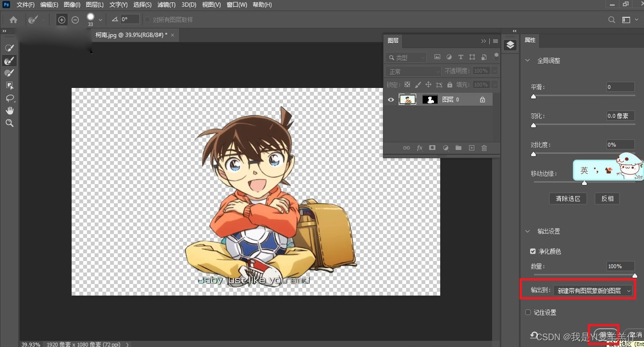The width and height of the screenshot is (644, 347).
Task: Click the collapsed Layers panel dock icon
Action: coord(510,45)
